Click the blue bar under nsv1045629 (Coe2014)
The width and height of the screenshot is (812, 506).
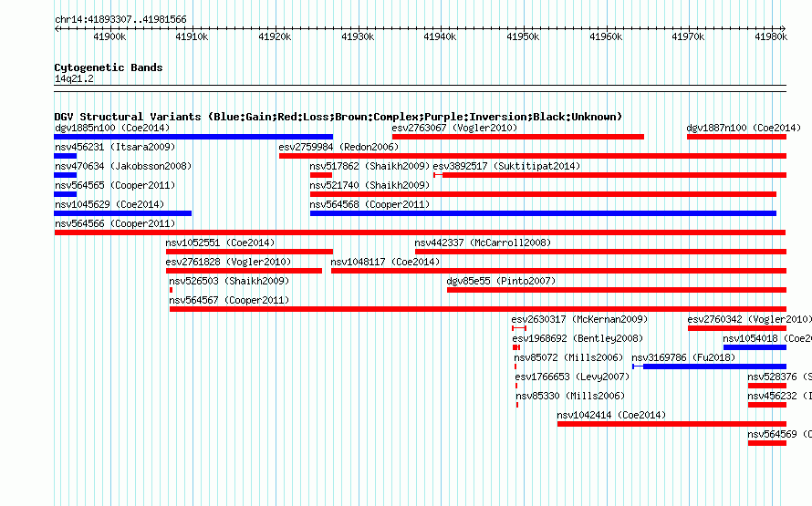(x=123, y=213)
